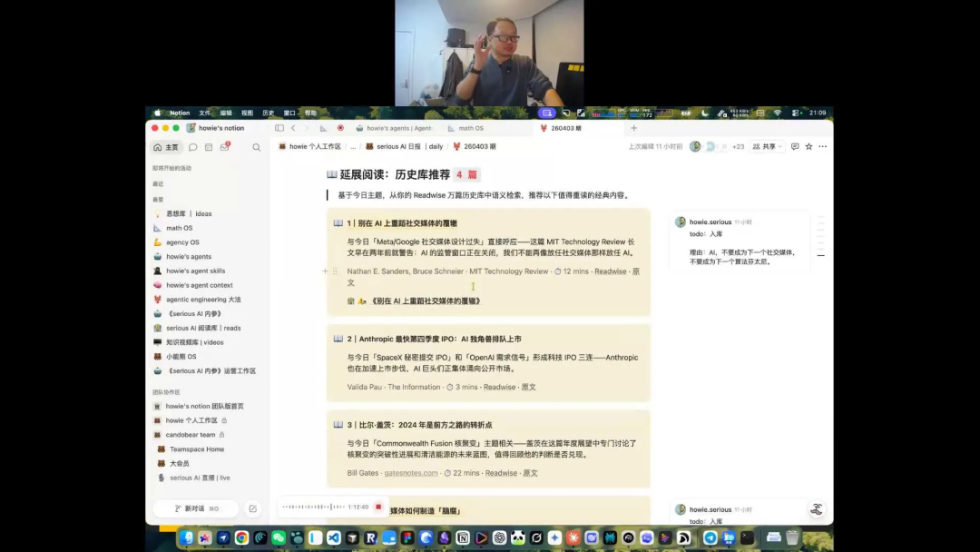The height and width of the screenshot is (552, 980).
Task: Click the Wi-Fi icon in menu bar
Action: click(x=778, y=113)
